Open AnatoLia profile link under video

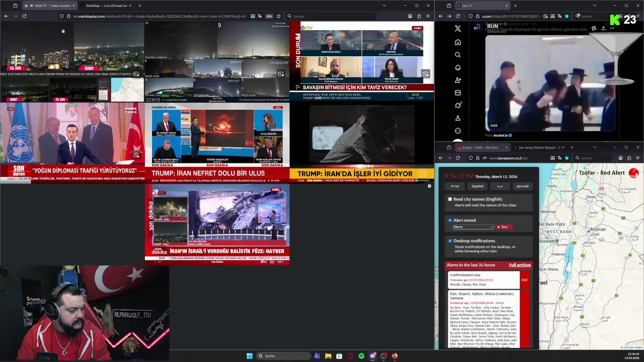pyautogui.click(x=501, y=135)
